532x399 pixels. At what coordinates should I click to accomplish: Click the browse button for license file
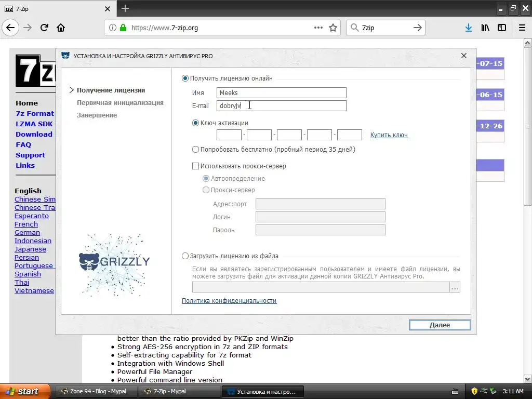[x=455, y=287]
